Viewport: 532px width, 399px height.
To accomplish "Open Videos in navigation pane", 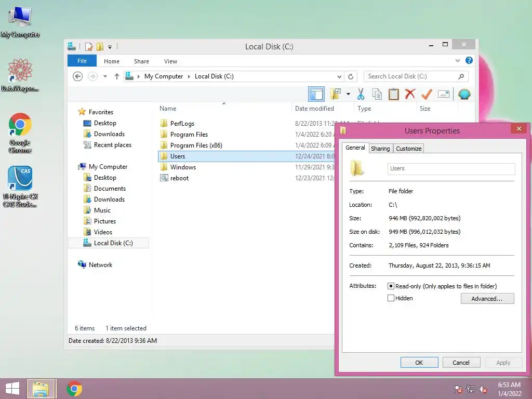I will tap(103, 232).
